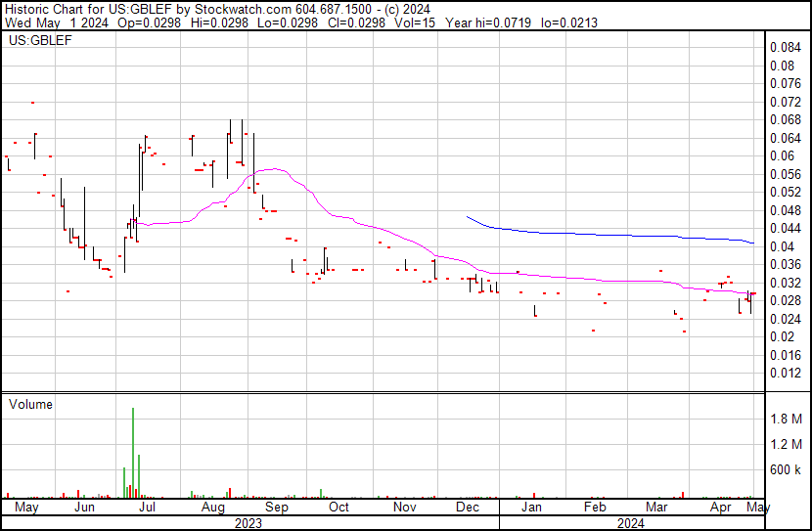
Task: Select the 0.012 price axis label
Action: [x=783, y=373]
